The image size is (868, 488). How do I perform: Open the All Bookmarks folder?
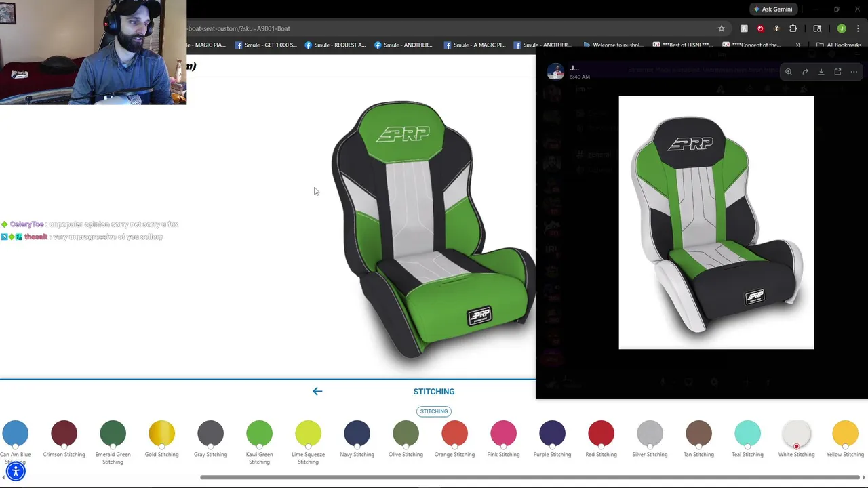pyautogui.click(x=839, y=45)
